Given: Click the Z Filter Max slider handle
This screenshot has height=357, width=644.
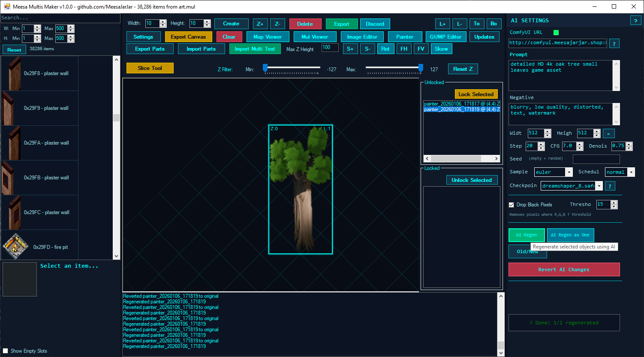Looking at the screenshot, I should 421,68.
